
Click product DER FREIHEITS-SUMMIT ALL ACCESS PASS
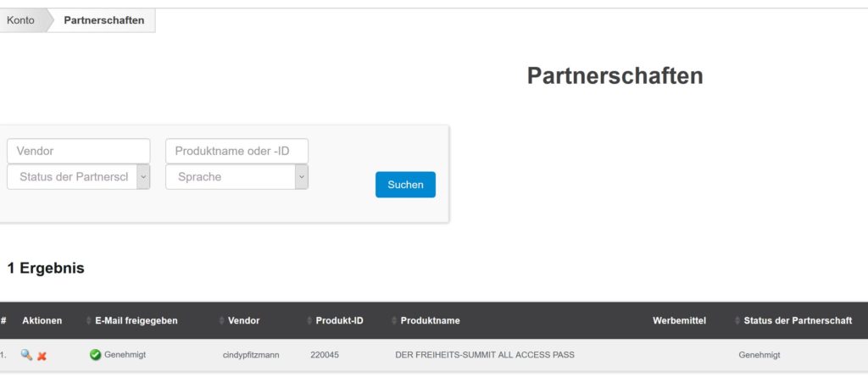[485, 355]
